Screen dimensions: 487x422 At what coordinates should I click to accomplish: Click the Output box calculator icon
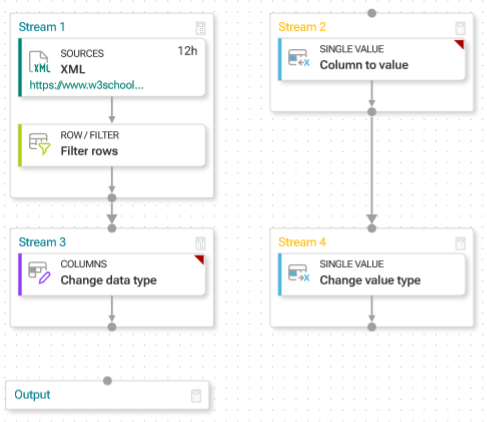click(x=196, y=396)
